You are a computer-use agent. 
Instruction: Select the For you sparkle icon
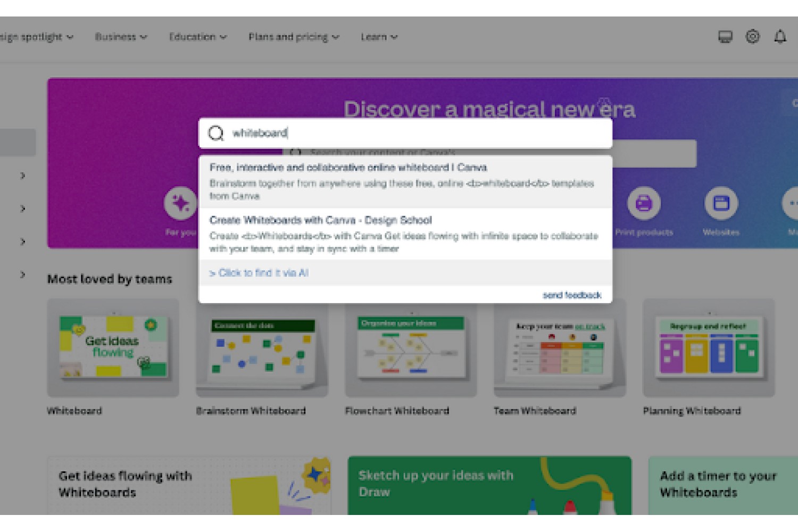(x=180, y=203)
